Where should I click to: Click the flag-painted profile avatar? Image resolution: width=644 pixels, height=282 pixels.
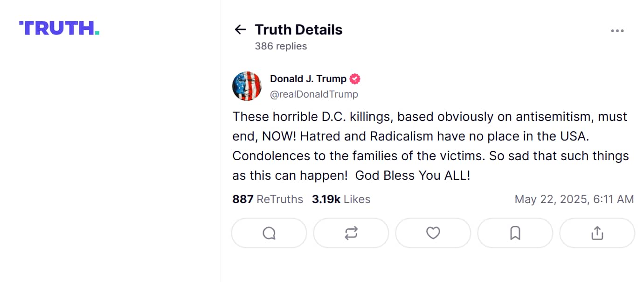click(x=247, y=86)
